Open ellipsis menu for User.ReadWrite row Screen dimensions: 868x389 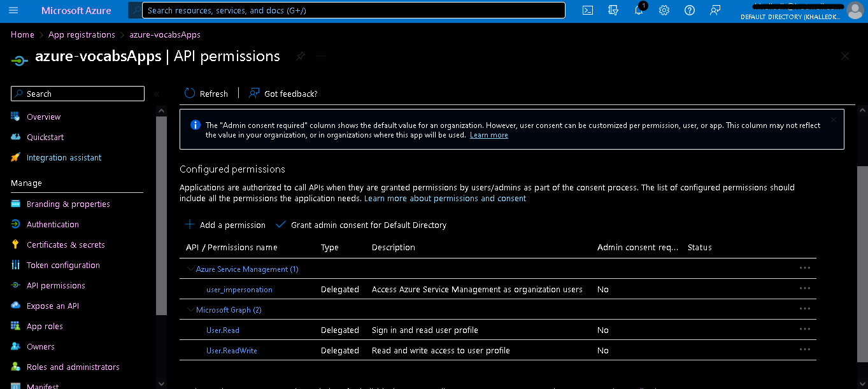(x=805, y=350)
